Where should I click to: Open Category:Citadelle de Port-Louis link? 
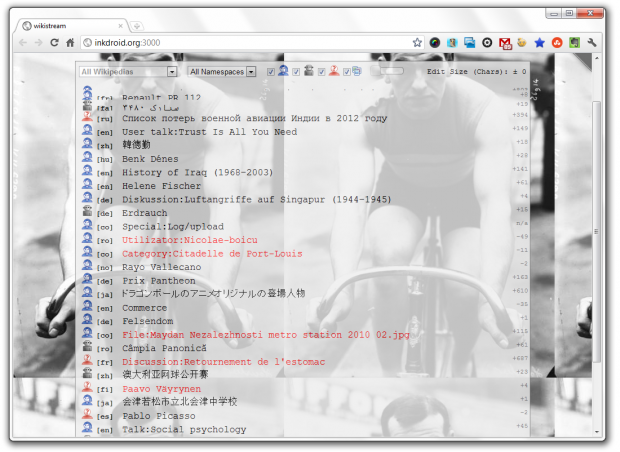pos(212,253)
